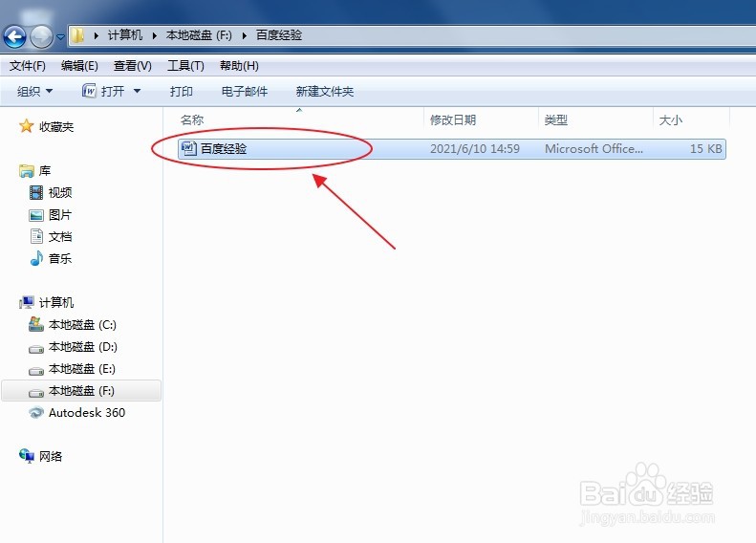Open recent locations dropdown beside Forward arrow
The image size is (756, 543).
pos(60,36)
